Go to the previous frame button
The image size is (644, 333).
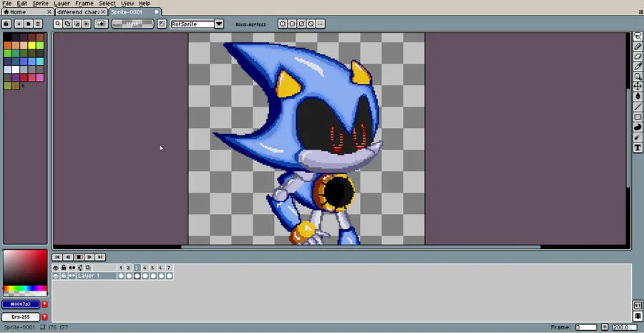point(68,257)
